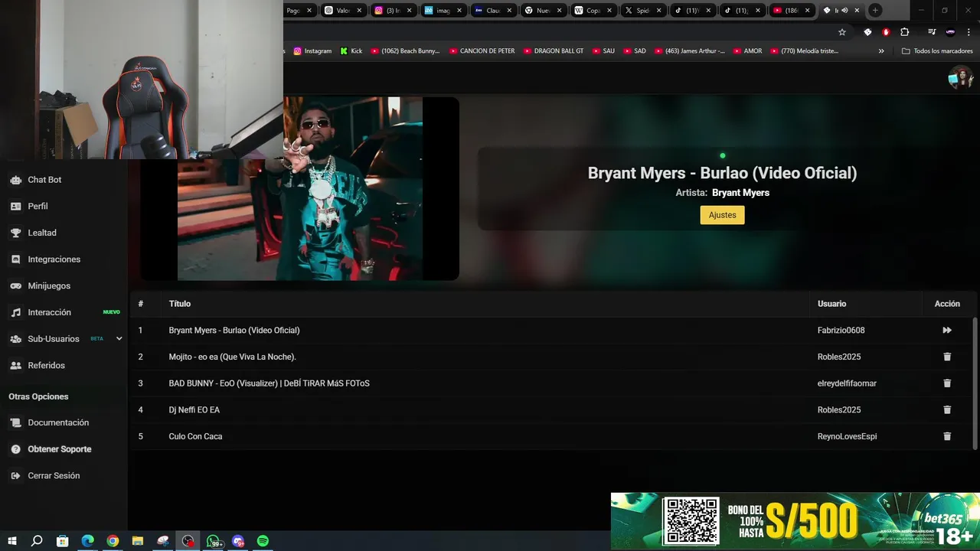Click the QR code in the banner
This screenshot has width=980, height=551.
coord(691,521)
